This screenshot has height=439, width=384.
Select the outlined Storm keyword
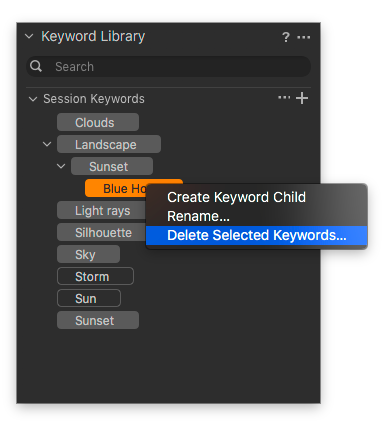(x=95, y=276)
